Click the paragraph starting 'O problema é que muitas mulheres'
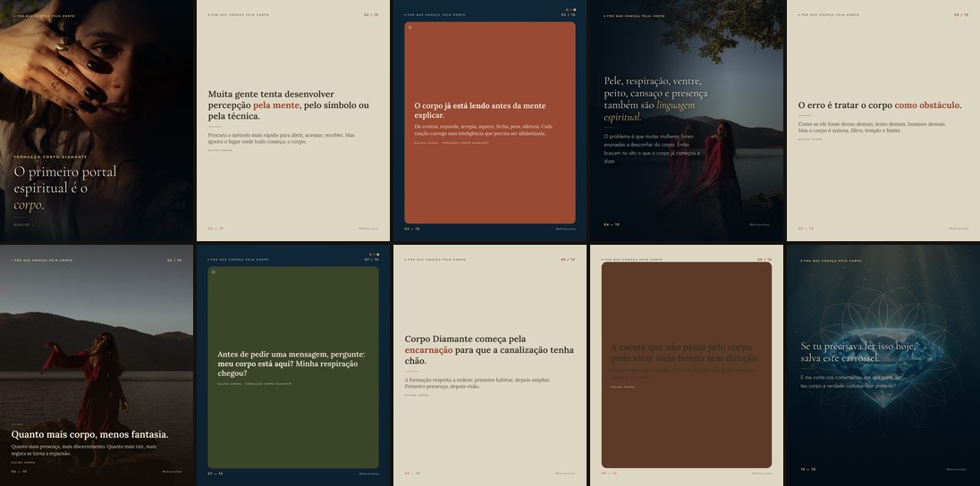 [653, 148]
